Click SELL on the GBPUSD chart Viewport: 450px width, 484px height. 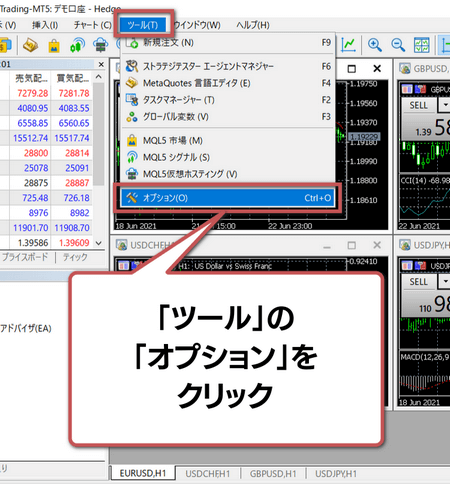[x=419, y=105]
